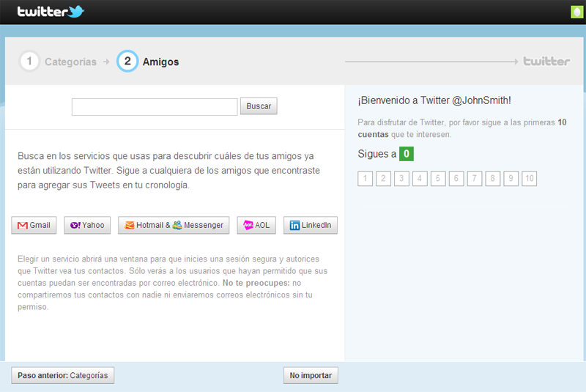
Task: Open the profile avatar icon top right
Action: click(x=576, y=12)
